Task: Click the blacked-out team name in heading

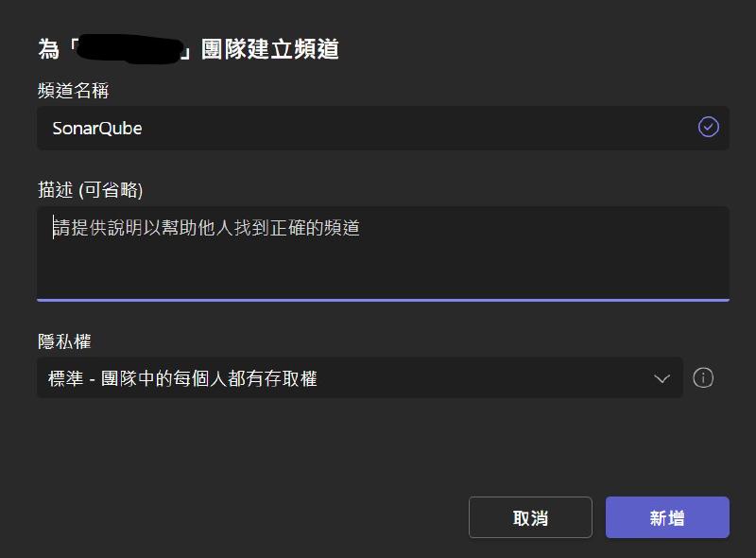Action: pos(129,49)
